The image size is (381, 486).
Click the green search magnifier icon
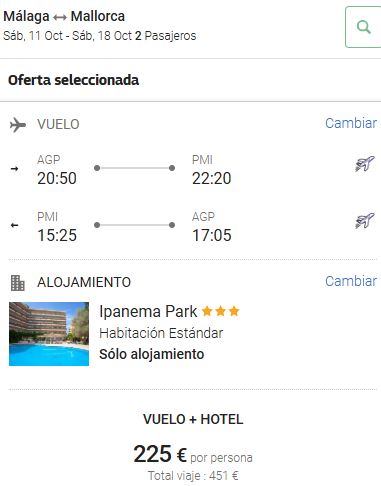click(363, 27)
